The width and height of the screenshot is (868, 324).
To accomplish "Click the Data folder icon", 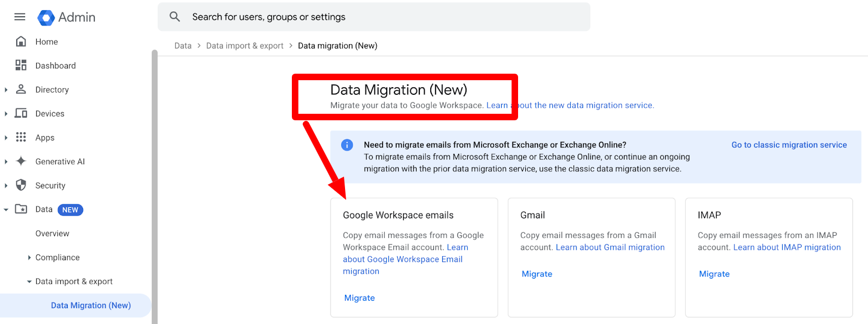I will point(21,209).
